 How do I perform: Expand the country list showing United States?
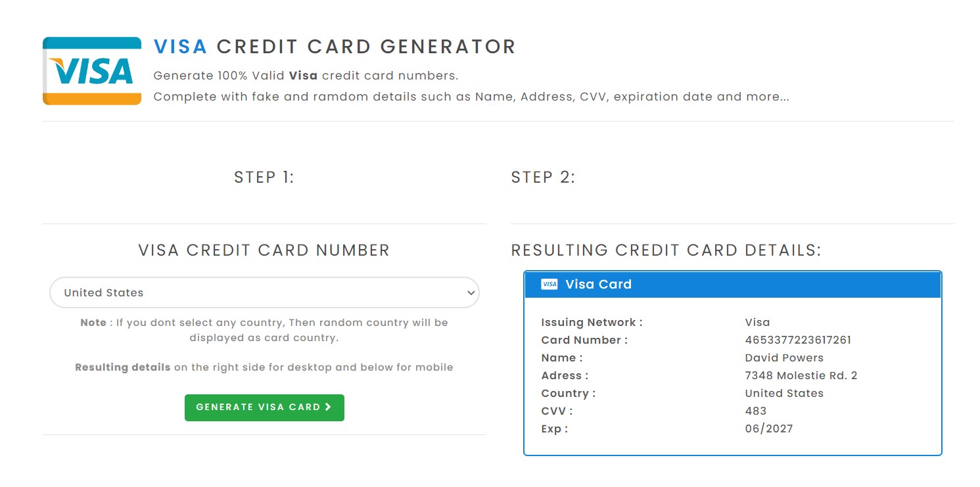(264, 292)
